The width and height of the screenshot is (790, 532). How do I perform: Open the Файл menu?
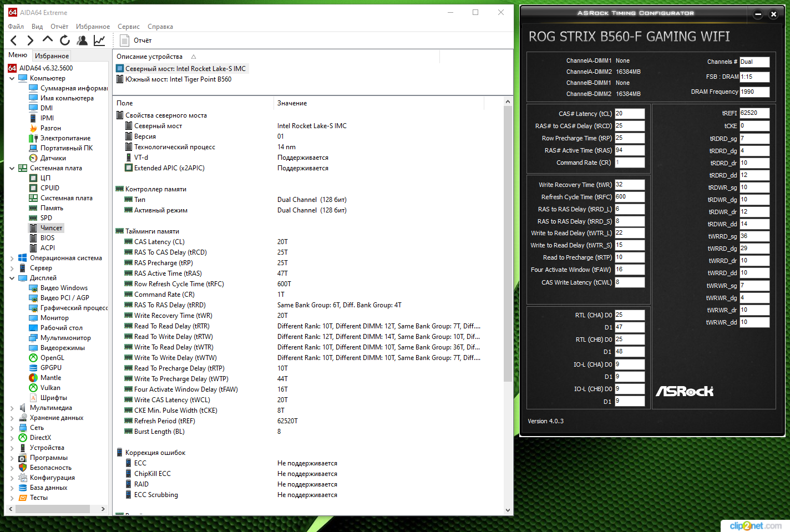[x=16, y=27]
